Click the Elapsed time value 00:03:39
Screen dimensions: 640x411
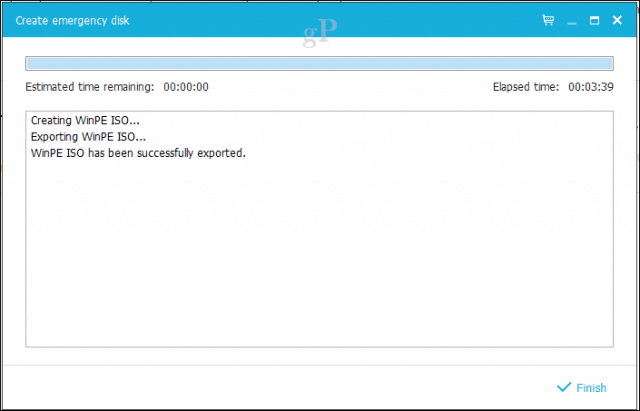(x=591, y=87)
